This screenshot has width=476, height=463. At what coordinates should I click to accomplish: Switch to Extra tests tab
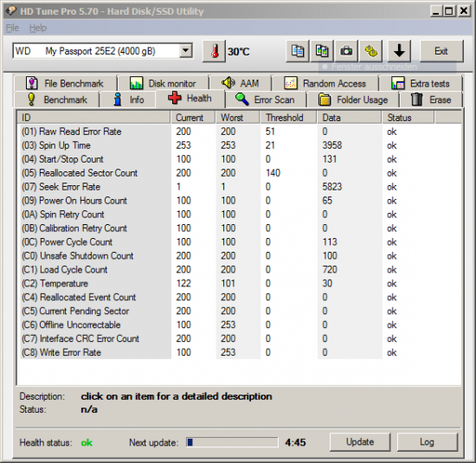tap(421, 83)
